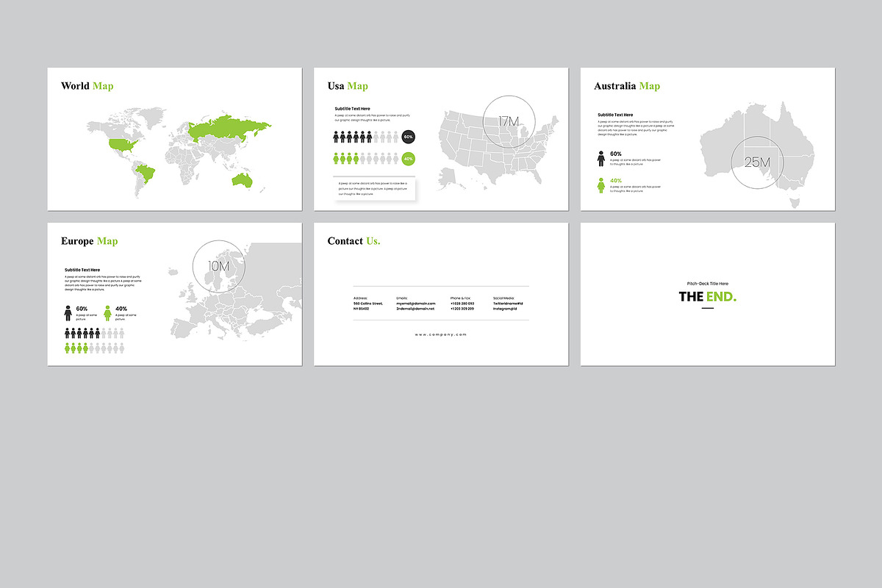Open the www.company.com website link
Screen dimensions: 882x588
coord(440,335)
